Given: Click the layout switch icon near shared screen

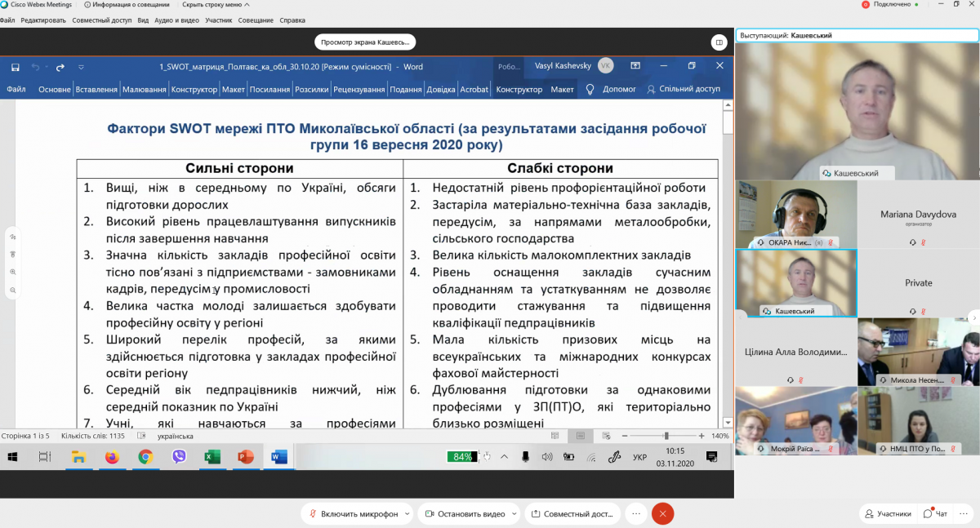Looking at the screenshot, I should tap(719, 42).
